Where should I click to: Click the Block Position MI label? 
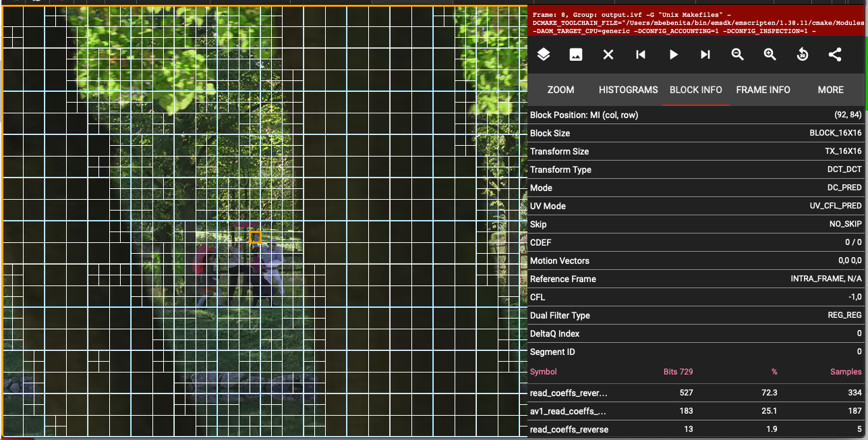tap(584, 115)
